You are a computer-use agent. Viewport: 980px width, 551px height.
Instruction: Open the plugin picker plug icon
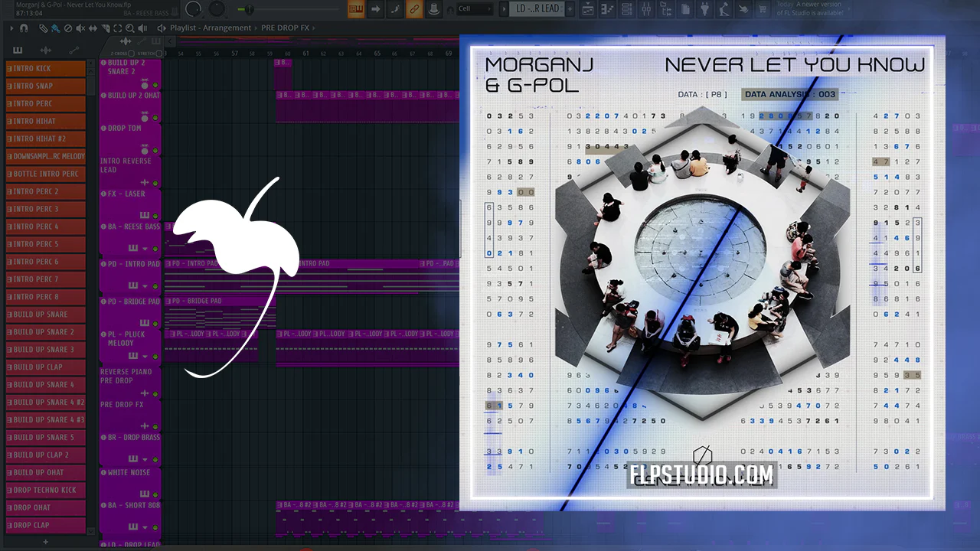point(706,9)
